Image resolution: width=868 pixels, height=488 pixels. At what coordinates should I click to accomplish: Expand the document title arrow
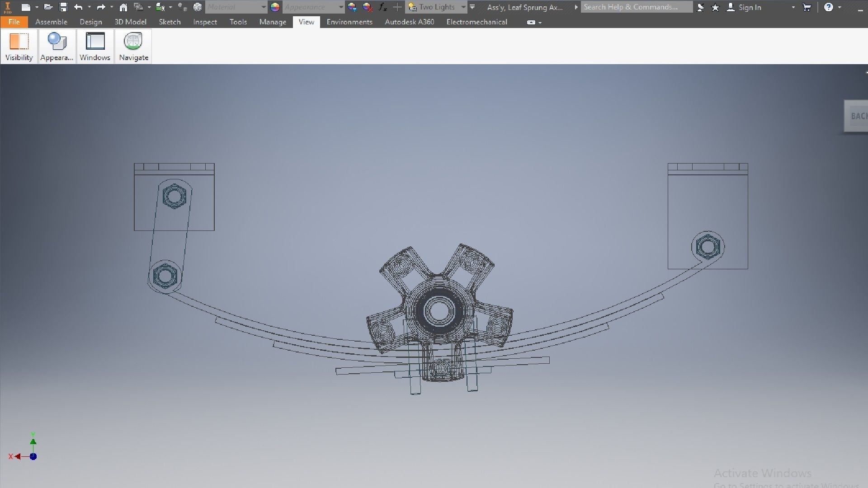[x=576, y=7]
